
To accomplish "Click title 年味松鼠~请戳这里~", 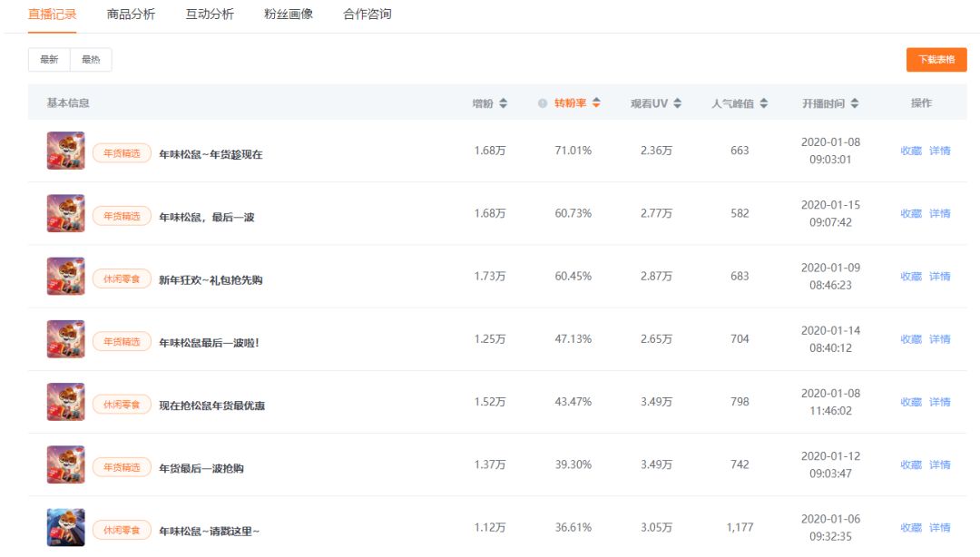I will 209,532.
